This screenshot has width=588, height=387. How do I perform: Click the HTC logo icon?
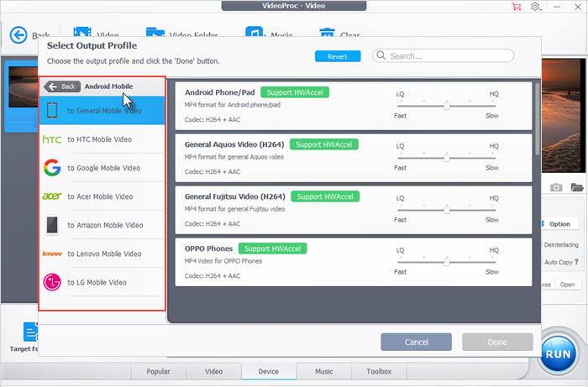pyautogui.click(x=52, y=139)
